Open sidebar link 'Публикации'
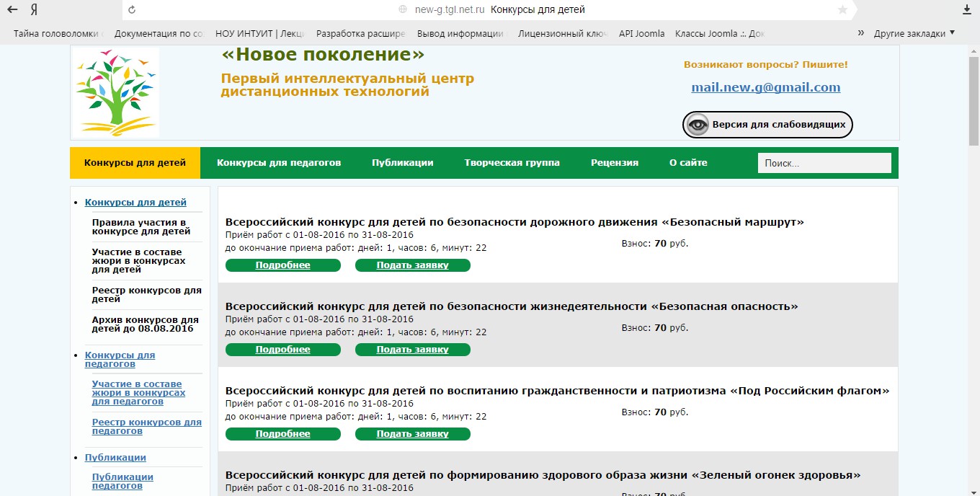The width and height of the screenshot is (980, 496). coord(115,458)
